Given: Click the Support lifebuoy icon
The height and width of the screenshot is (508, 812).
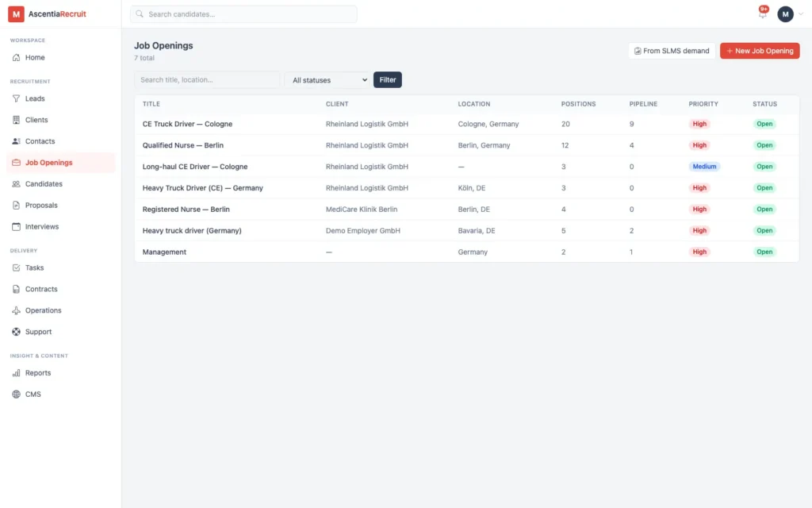Looking at the screenshot, I should pyautogui.click(x=16, y=332).
